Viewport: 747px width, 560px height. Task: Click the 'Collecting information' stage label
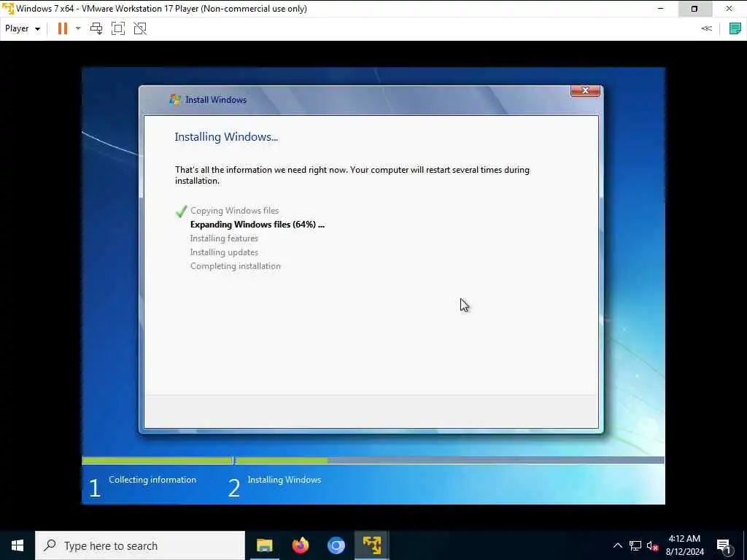tap(152, 480)
